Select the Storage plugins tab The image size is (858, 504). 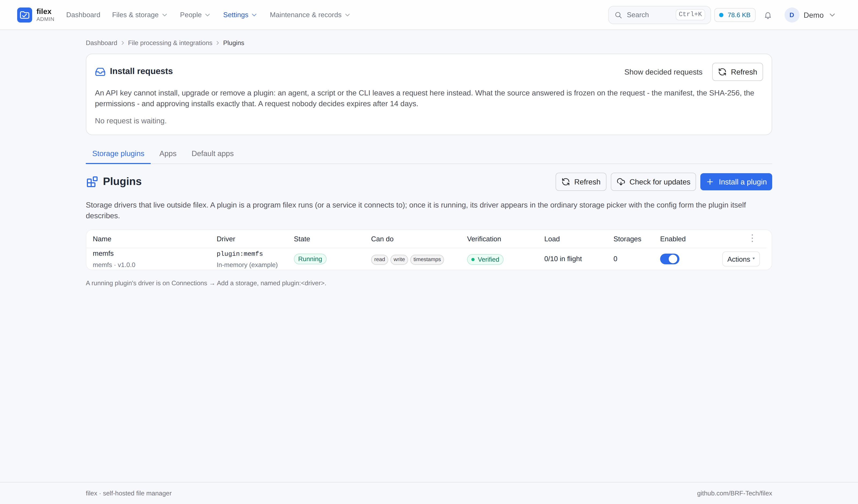[x=118, y=154]
